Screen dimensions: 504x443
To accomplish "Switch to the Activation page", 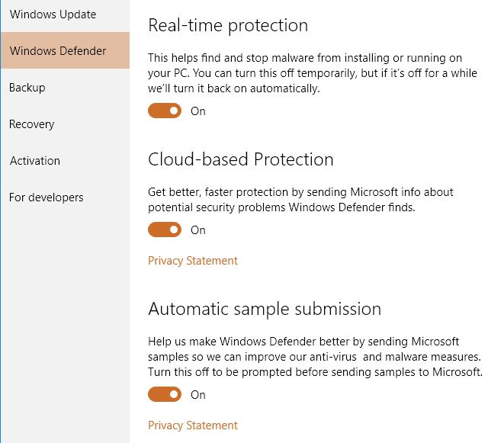I will pyautogui.click(x=35, y=161).
